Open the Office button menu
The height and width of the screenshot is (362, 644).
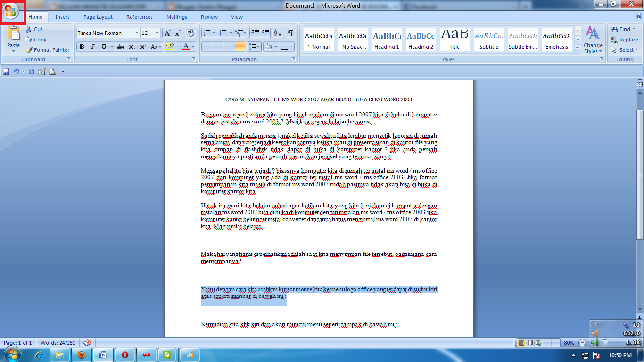point(10,11)
